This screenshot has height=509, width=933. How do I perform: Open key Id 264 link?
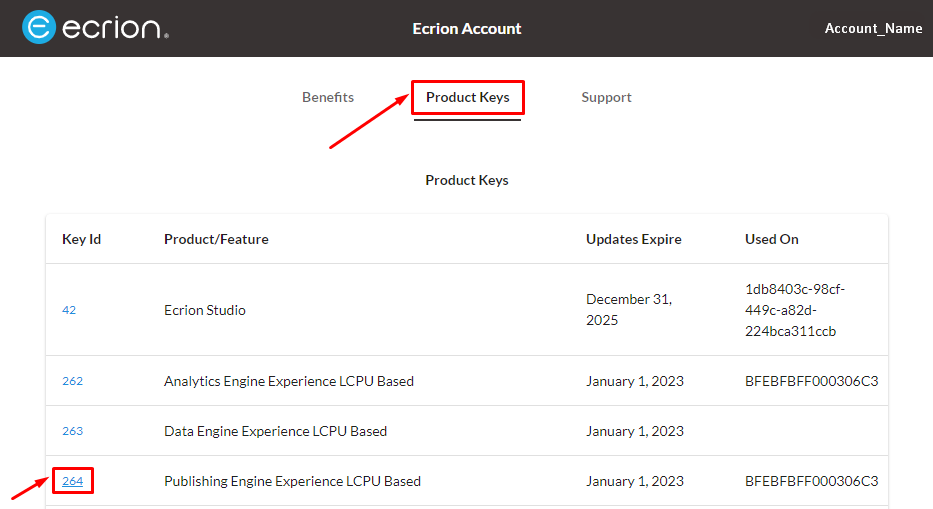tap(73, 481)
